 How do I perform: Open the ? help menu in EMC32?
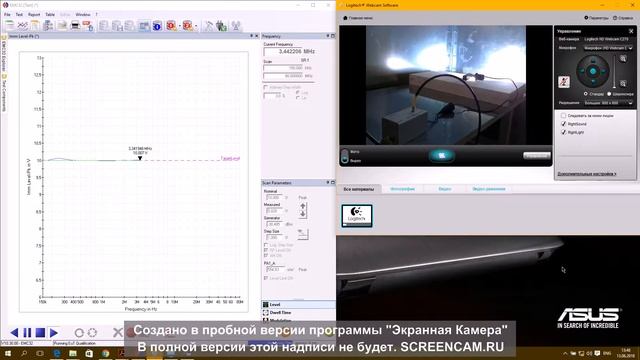point(97,14)
